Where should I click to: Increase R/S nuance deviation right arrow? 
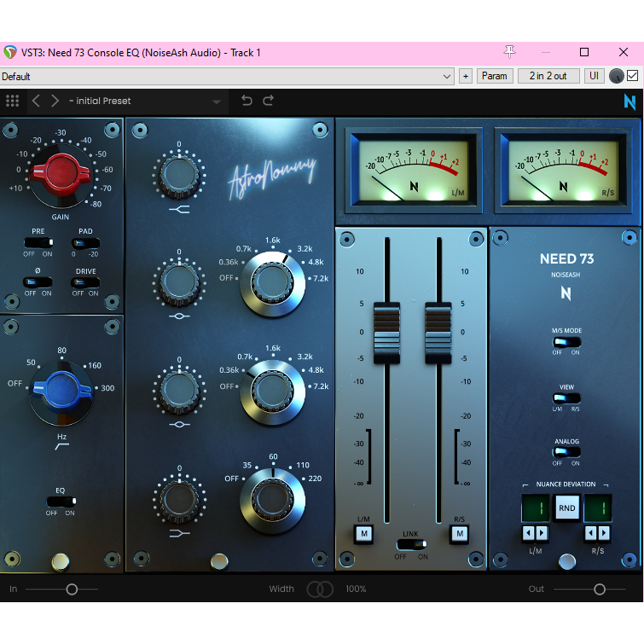click(604, 533)
